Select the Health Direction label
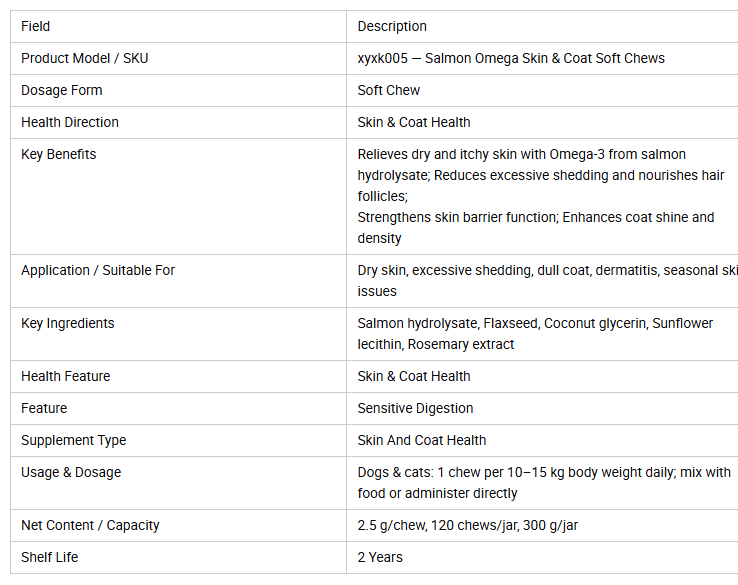 coord(70,122)
